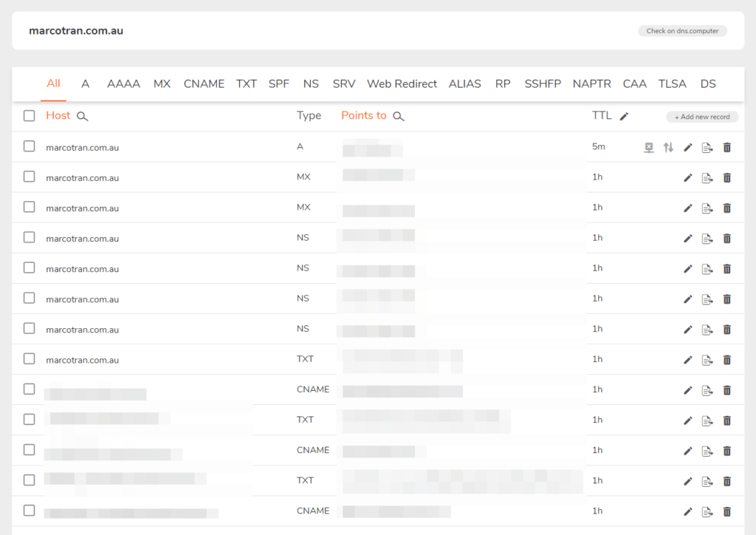Check the checkbox on the second MX record
This screenshot has height=535, width=756.
(29, 208)
